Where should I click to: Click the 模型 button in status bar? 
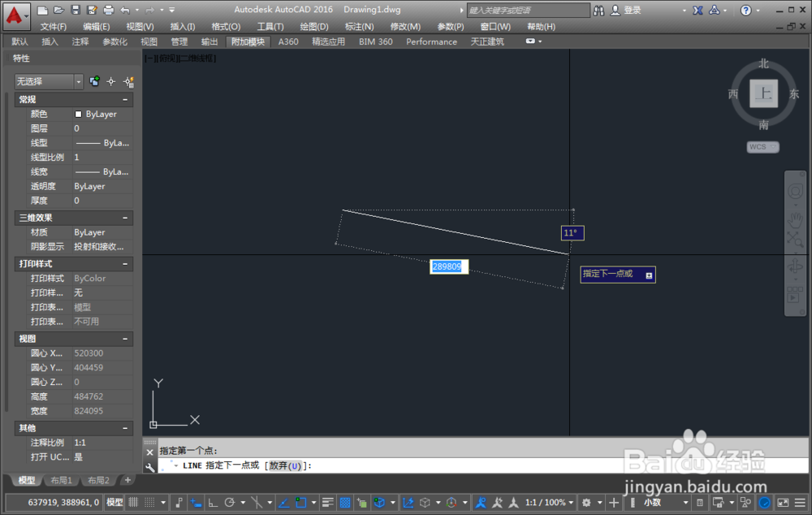point(114,503)
